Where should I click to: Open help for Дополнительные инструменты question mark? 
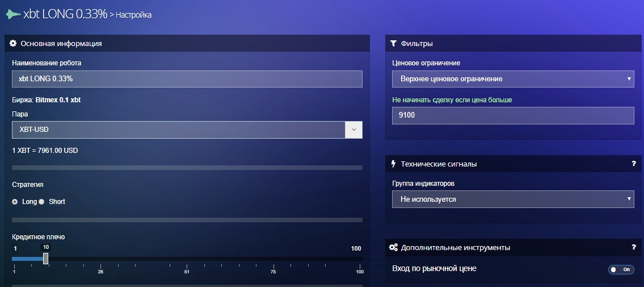point(633,248)
